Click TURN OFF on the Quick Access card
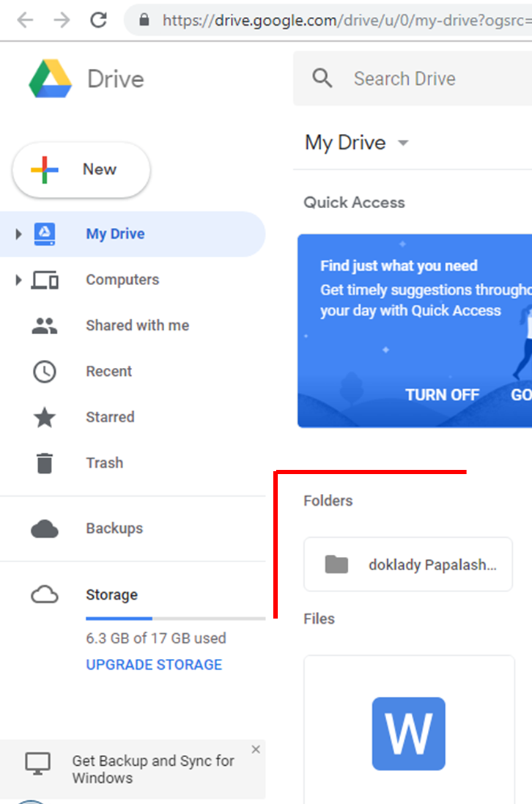532x804 pixels. (x=443, y=395)
